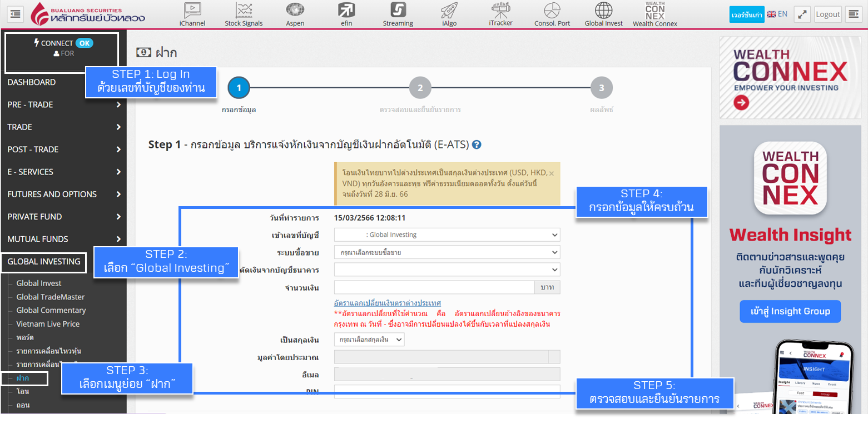Click step 2 ตรวจสอบและยืนยันรายการ progress circle
This screenshot has width=868, height=424.
tap(420, 88)
